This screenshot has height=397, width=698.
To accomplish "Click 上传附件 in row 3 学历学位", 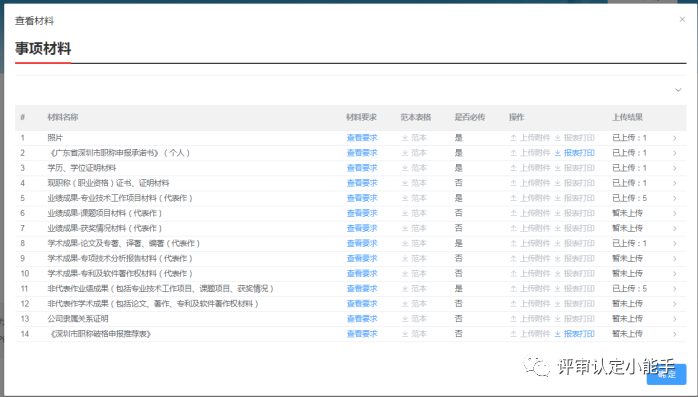I will (530, 168).
